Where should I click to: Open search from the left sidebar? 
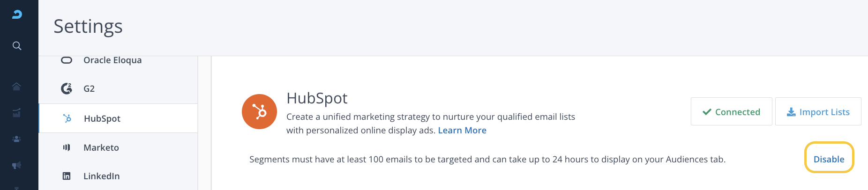17,46
